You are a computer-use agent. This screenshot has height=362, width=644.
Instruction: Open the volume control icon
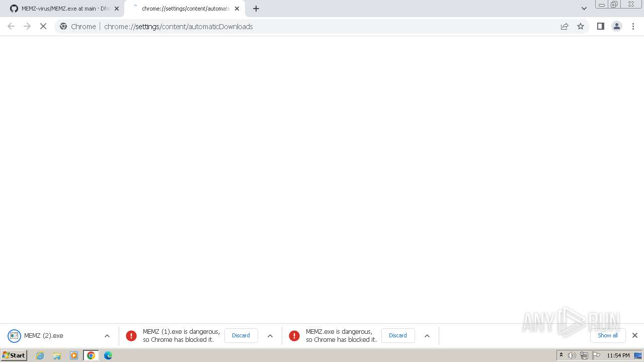[572, 355]
